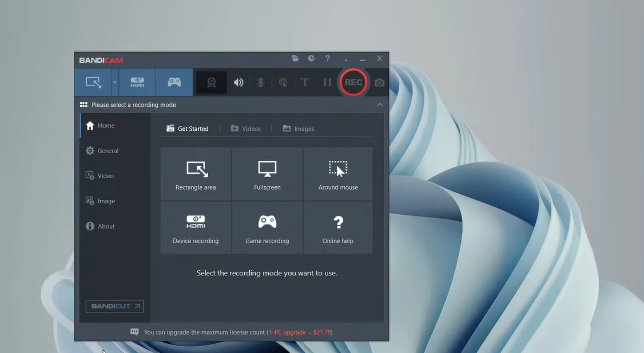Click the pause recording icon

pos(327,82)
